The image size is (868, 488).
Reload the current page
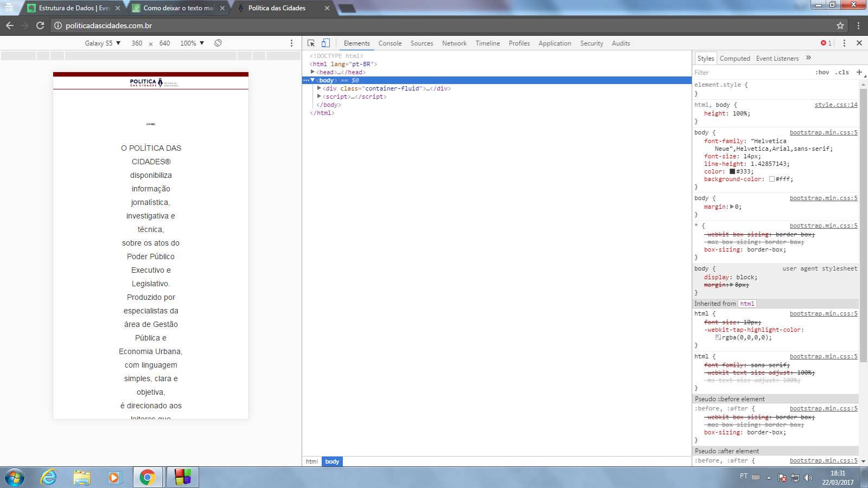coord(40,25)
